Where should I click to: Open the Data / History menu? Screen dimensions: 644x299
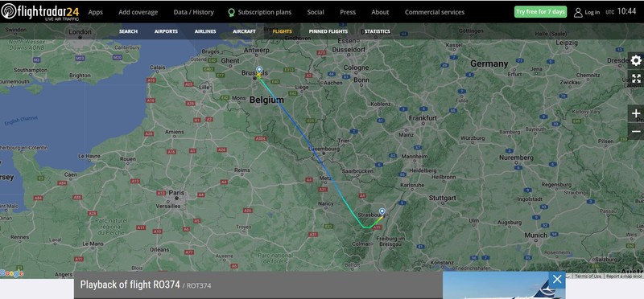pyautogui.click(x=193, y=12)
